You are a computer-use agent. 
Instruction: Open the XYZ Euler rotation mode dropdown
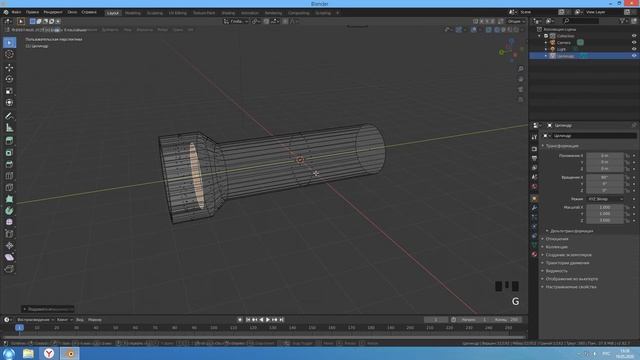[605, 199]
